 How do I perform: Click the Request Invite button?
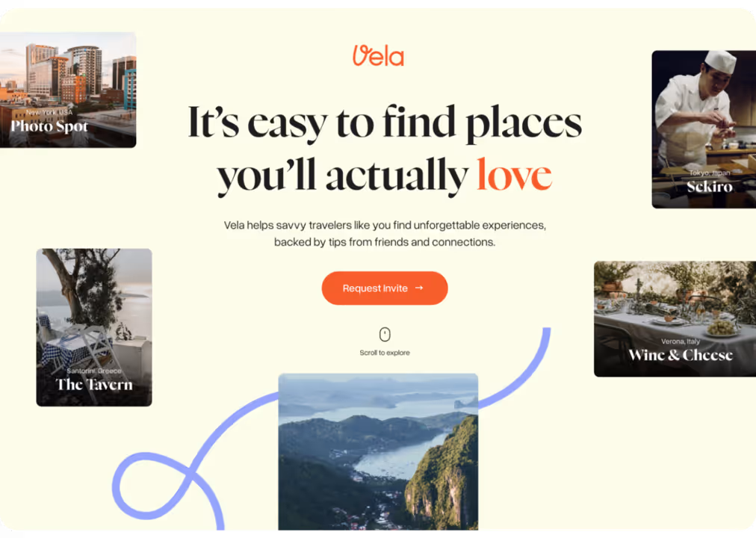coord(385,288)
